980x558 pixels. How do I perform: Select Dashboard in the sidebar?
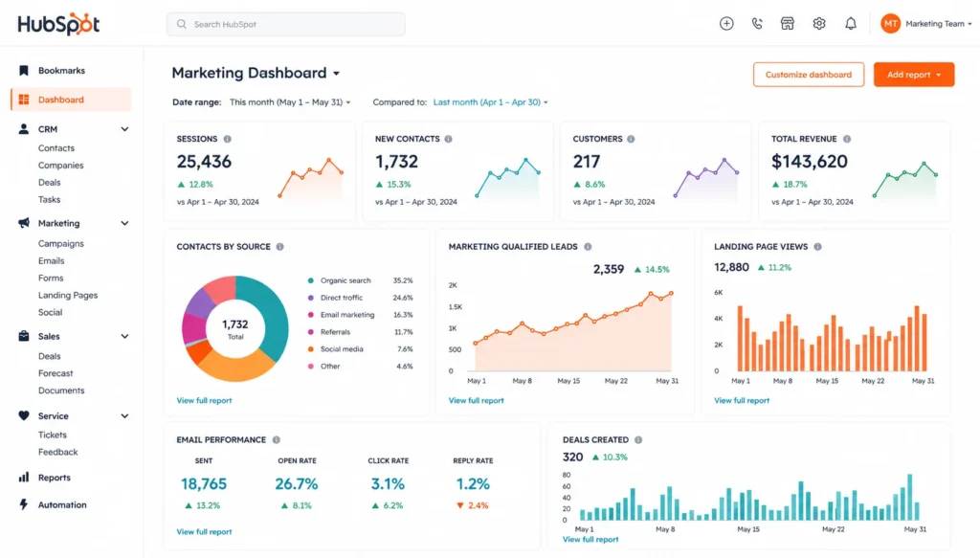tap(71, 100)
